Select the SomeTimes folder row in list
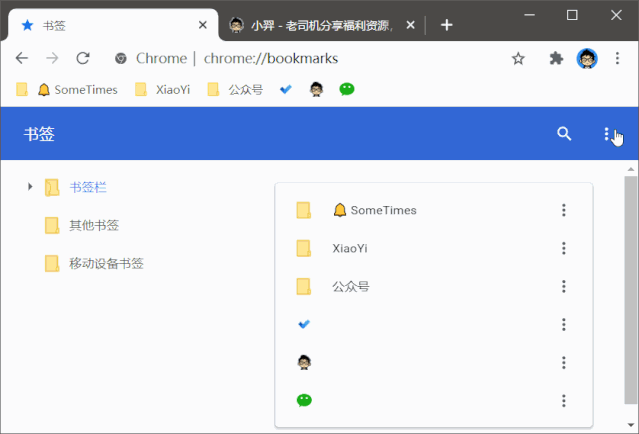 point(434,210)
